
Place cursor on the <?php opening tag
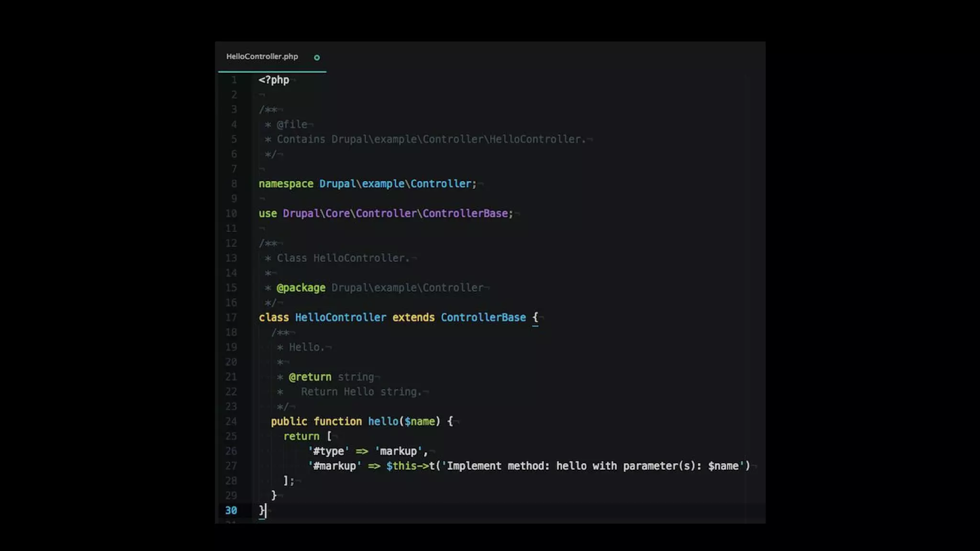coord(274,80)
